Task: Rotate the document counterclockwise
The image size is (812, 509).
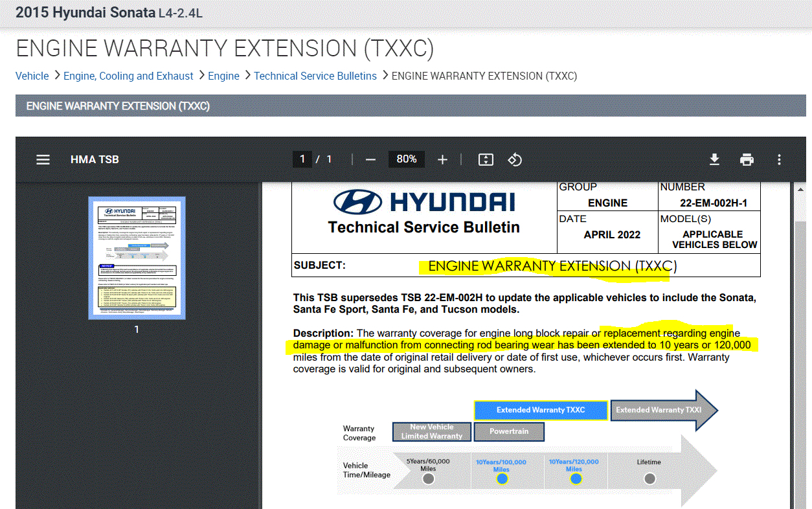Action: [515, 159]
